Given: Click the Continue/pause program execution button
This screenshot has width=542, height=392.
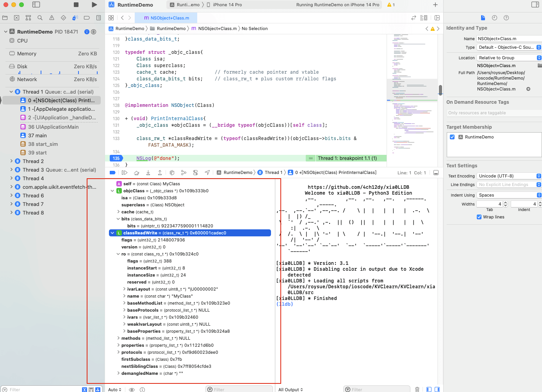Looking at the screenshot, I should point(125,172).
